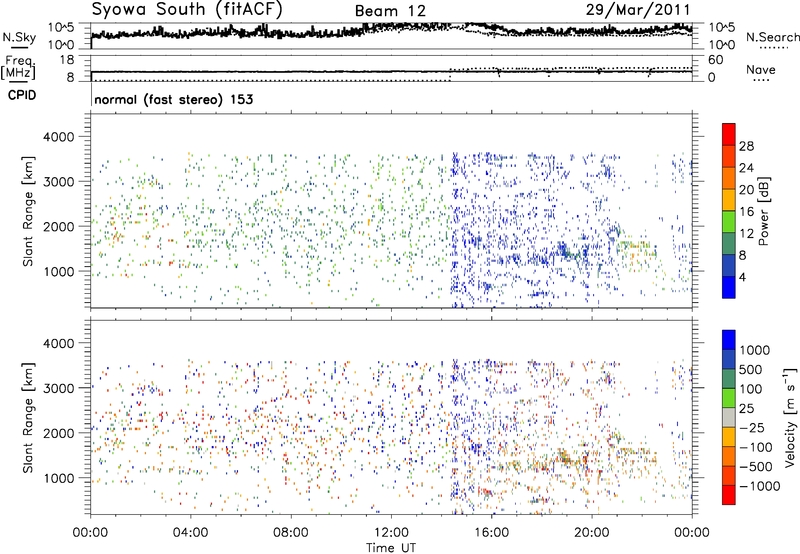Click the '16' label on Power color bar
This screenshot has height=554, width=800.
click(x=746, y=212)
